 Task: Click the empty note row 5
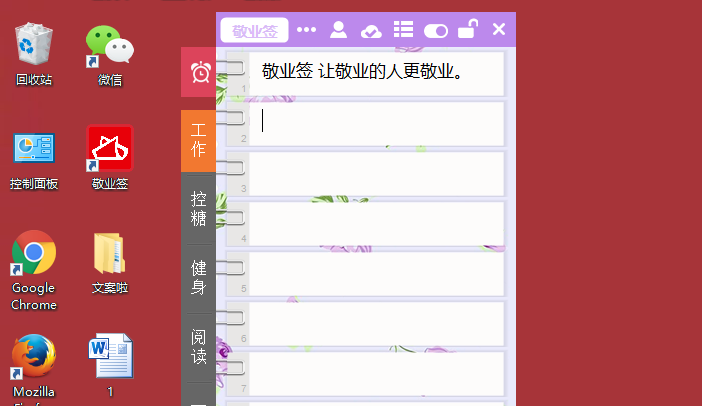pos(377,274)
